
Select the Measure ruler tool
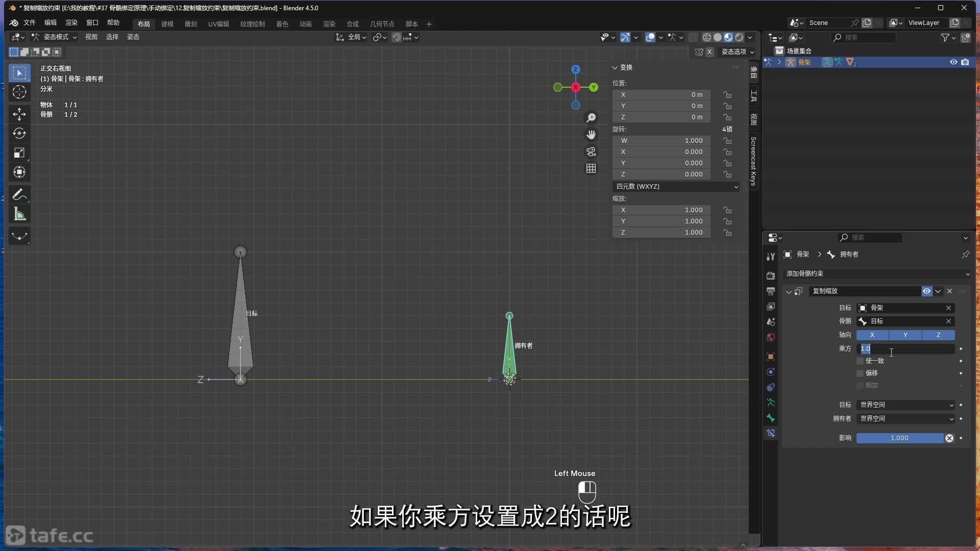(x=19, y=214)
